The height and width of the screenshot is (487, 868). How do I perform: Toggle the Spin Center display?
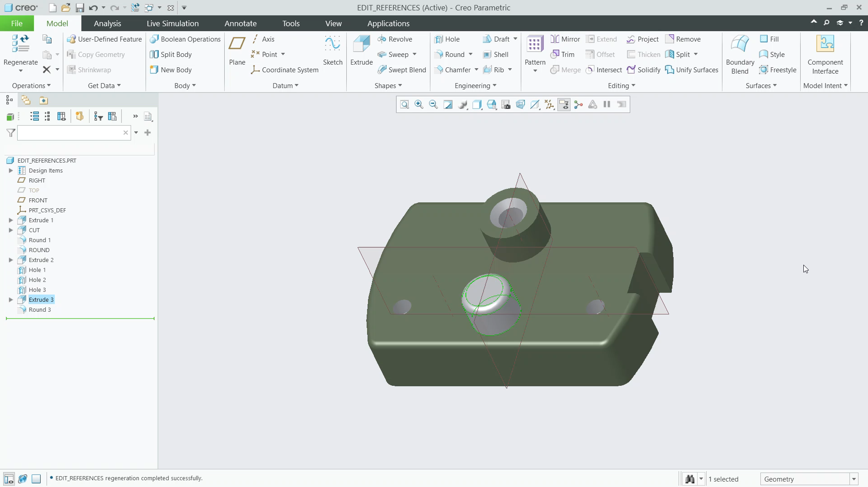click(578, 105)
